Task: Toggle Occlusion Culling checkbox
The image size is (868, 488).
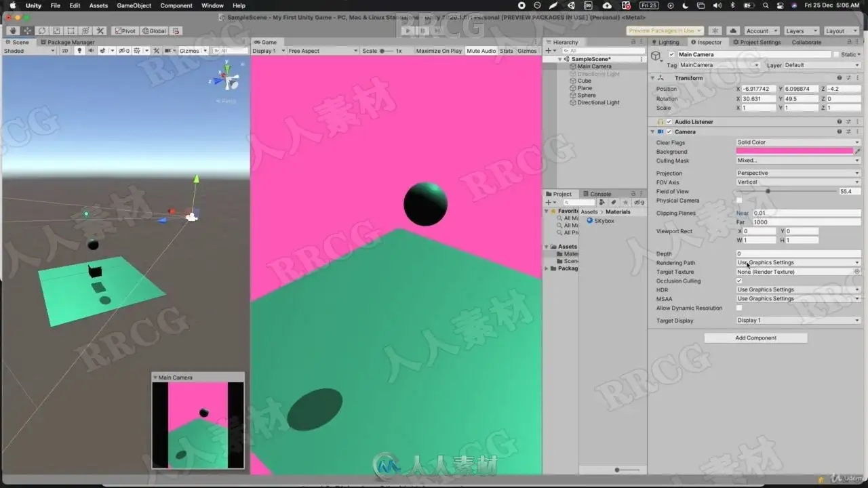Action: tap(739, 281)
